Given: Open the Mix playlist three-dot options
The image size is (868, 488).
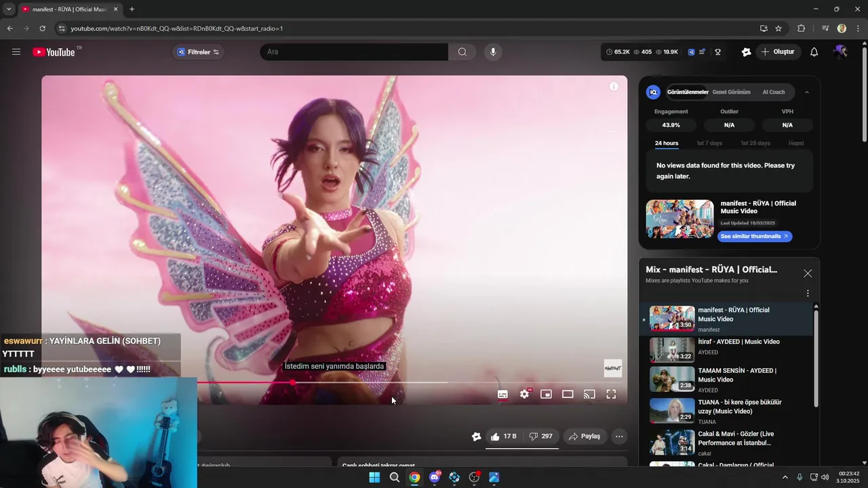Looking at the screenshot, I should pos(808,293).
